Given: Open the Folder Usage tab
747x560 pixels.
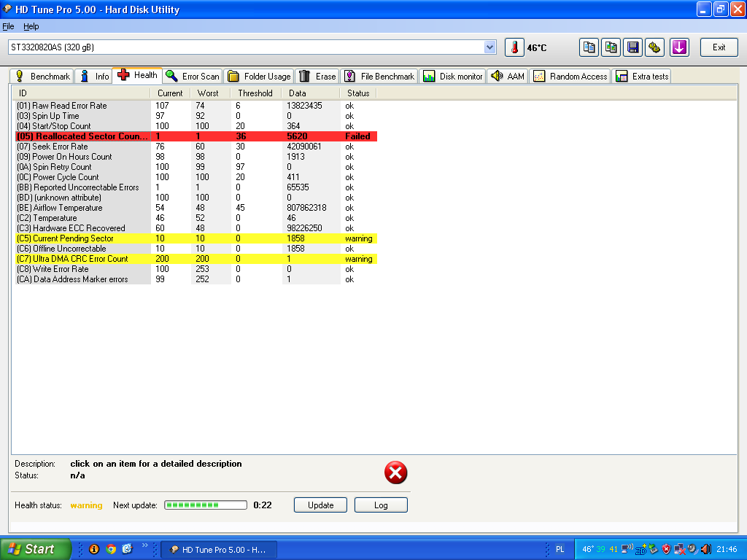Looking at the screenshot, I should tap(259, 76).
